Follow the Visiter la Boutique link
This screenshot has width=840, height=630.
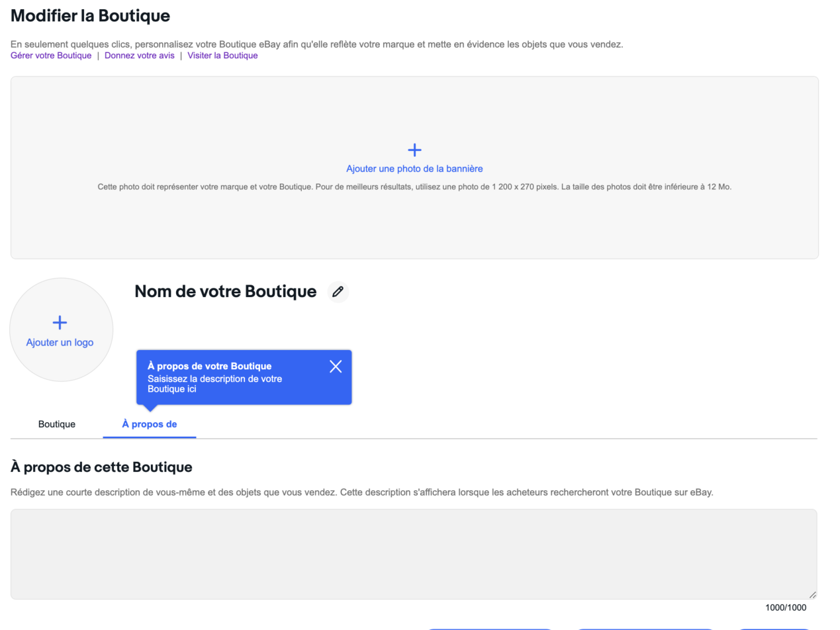222,56
